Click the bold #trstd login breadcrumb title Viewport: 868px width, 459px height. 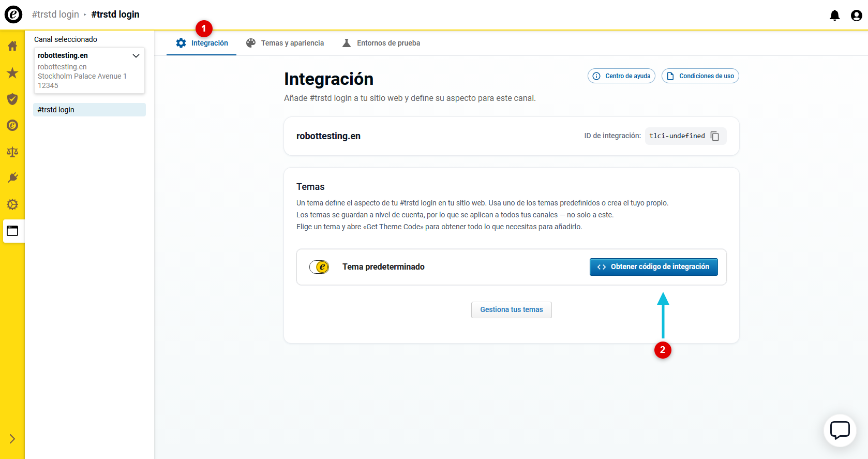[115, 14]
